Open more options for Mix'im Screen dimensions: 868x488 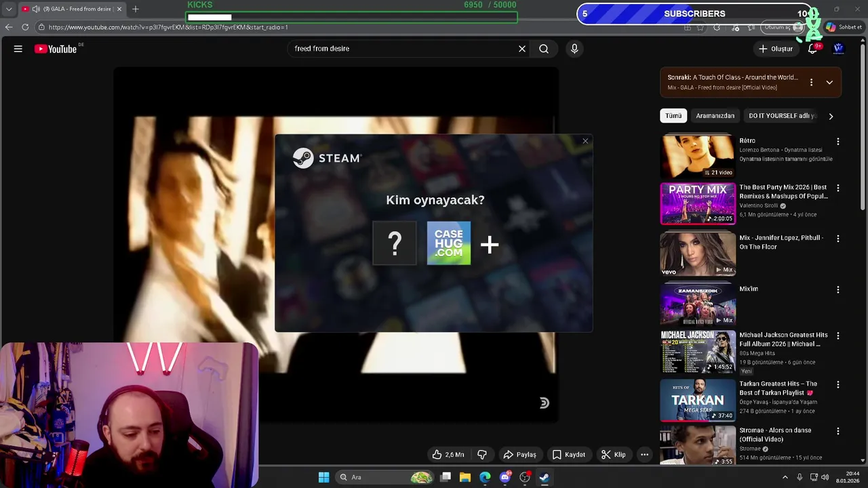(838, 289)
